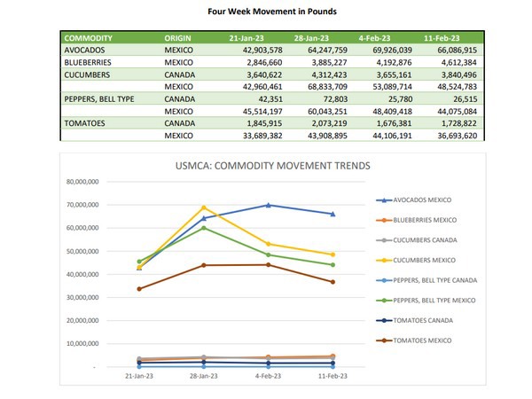Select the 21-Jan-23 table column header
This screenshot has width=532, height=399.
[x=247, y=39]
